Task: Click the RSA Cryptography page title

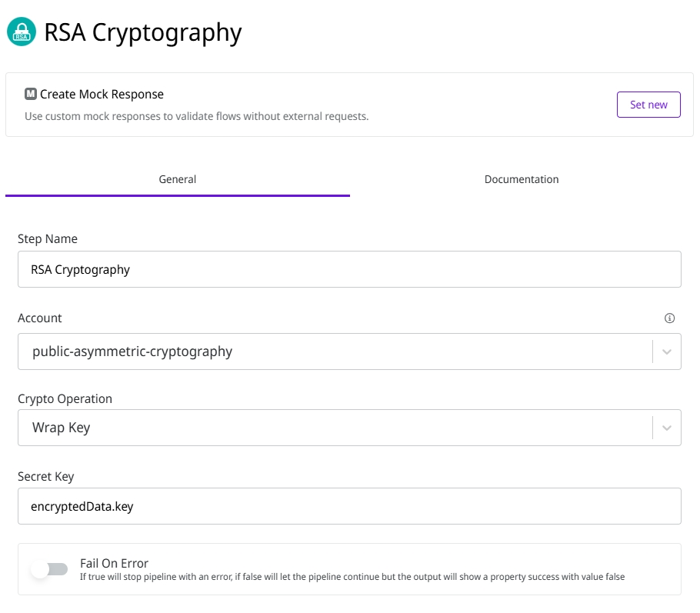Action: (x=143, y=32)
